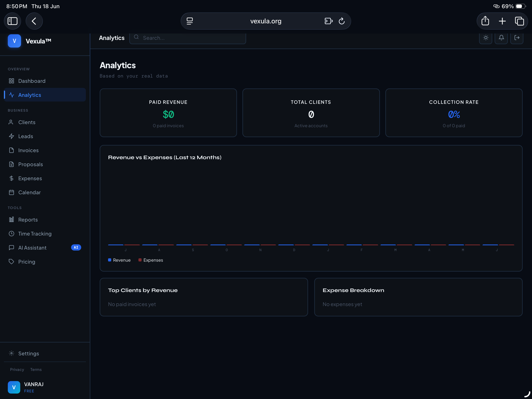
Task: Tap the extensions icon in address bar
Action: point(329,21)
